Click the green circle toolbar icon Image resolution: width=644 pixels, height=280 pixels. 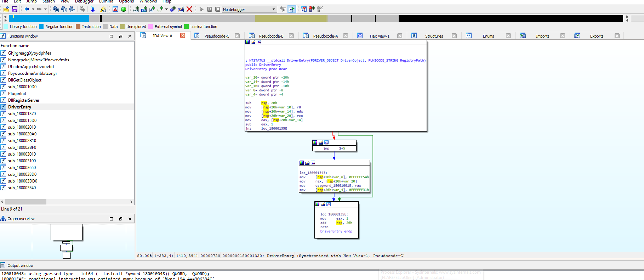point(124,9)
